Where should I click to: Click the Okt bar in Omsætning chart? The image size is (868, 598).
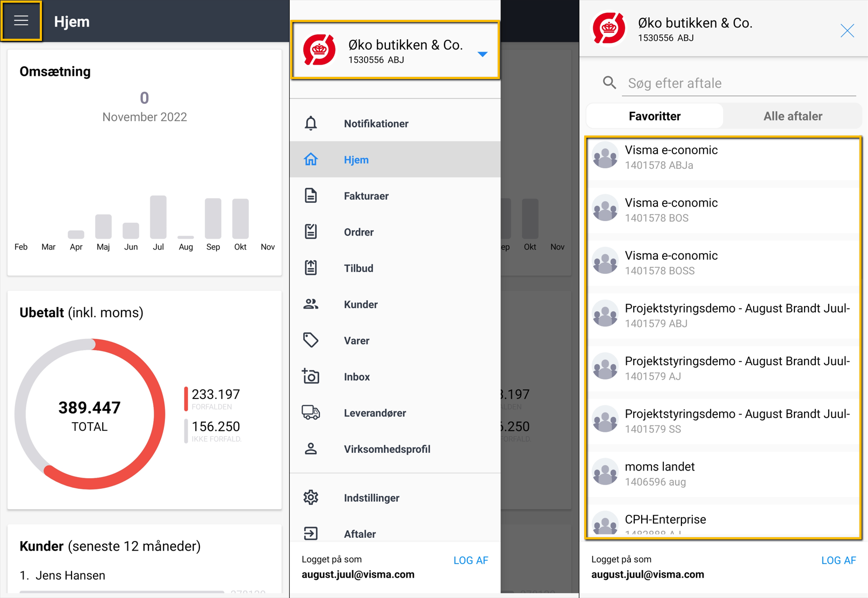click(240, 218)
